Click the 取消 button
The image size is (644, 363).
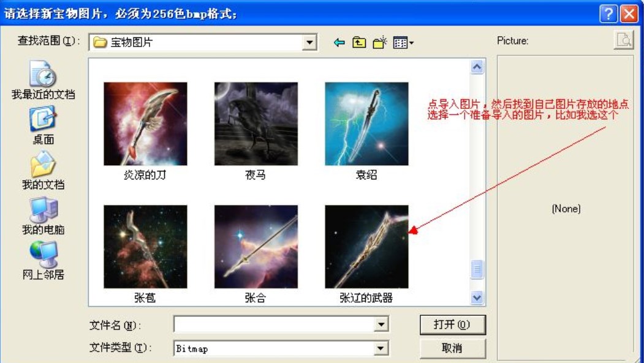[453, 348]
